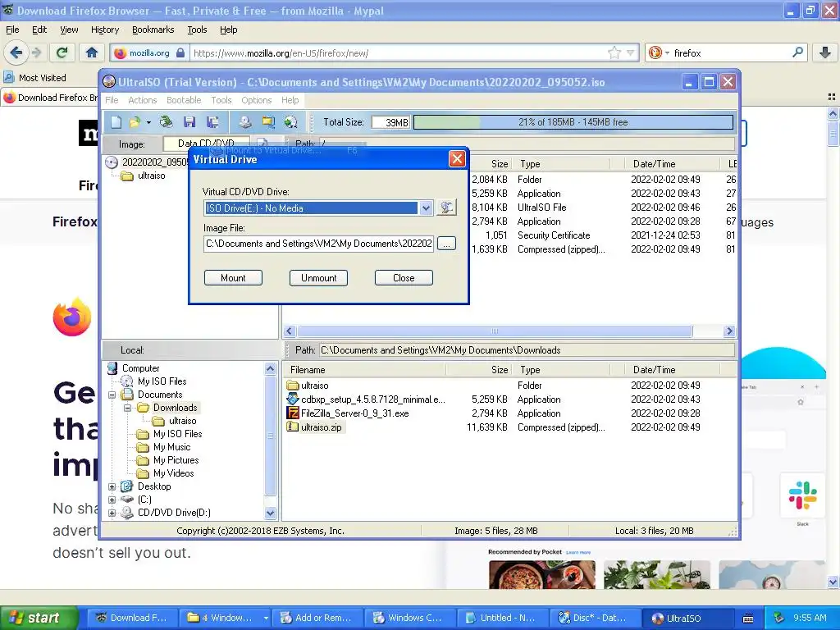Click the folder-with-monitor icon in UltraISO toolbar
This screenshot has width=840, height=630.
click(268, 122)
